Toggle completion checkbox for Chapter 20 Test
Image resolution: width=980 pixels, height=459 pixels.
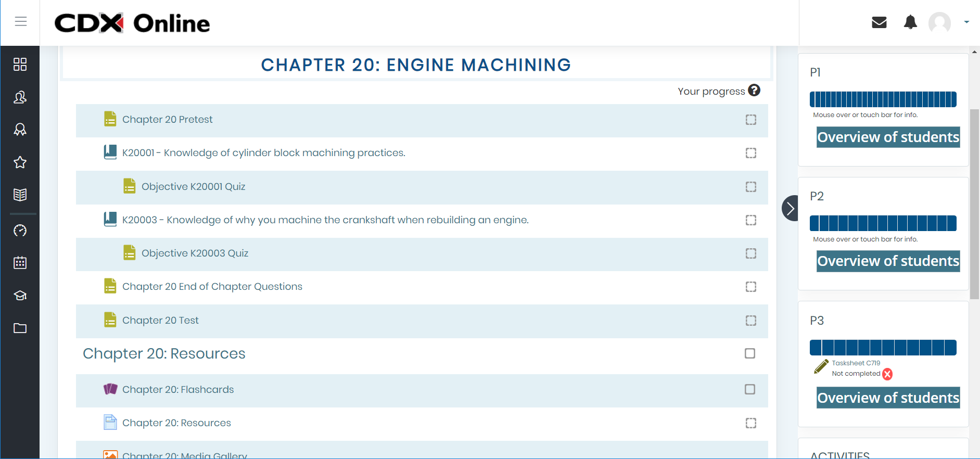750,321
